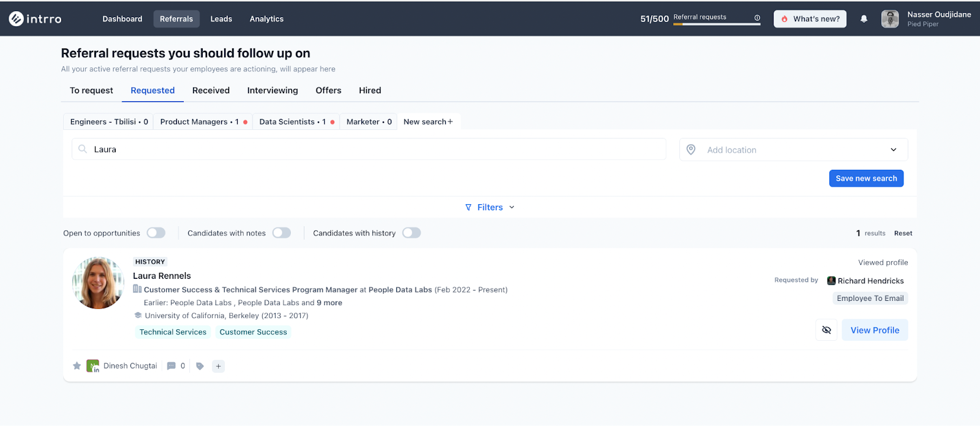
Task: Click the Customer Success tag
Action: (253, 332)
